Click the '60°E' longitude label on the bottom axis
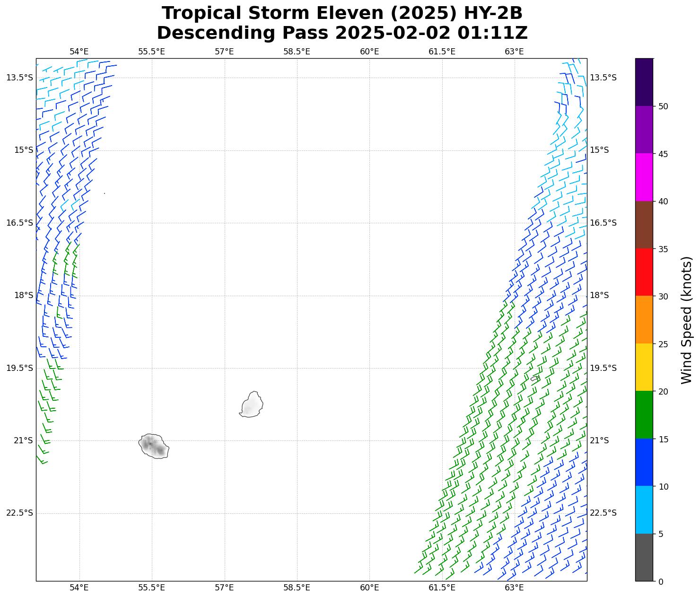The height and width of the screenshot is (598, 700). click(x=369, y=588)
